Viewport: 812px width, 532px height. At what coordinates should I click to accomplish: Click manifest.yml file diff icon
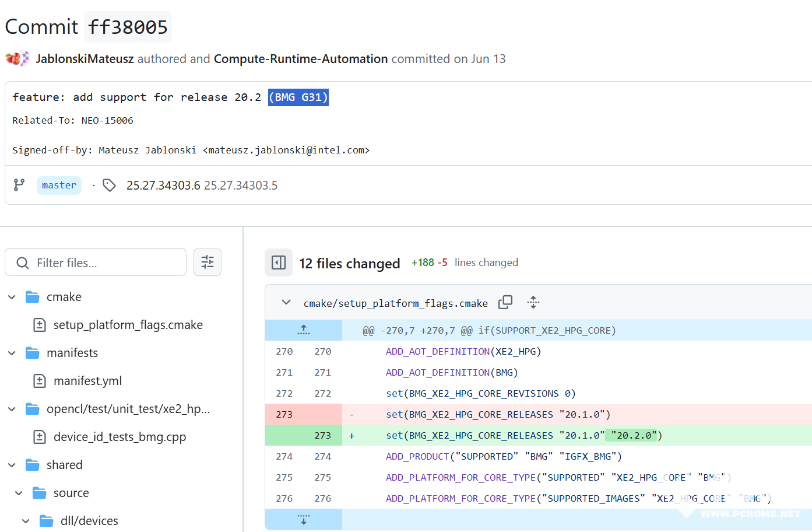click(40, 381)
